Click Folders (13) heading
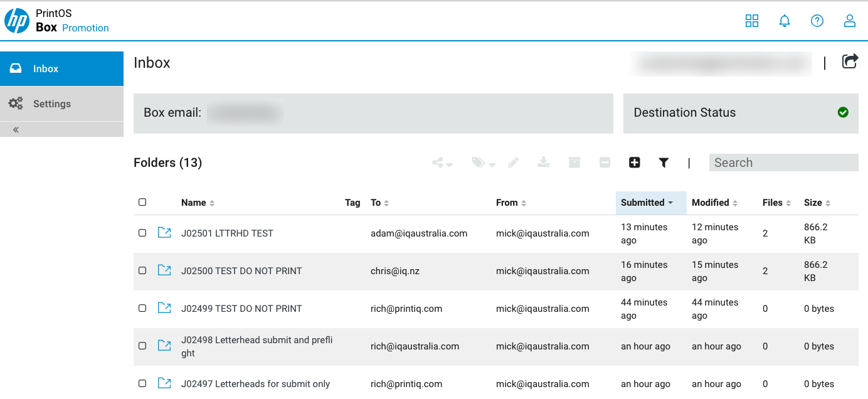This screenshot has width=868, height=399. click(x=167, y=162)
